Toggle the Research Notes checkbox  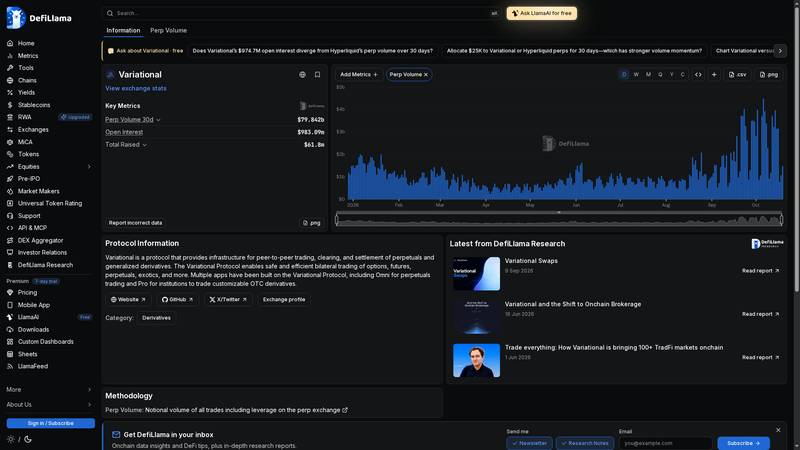tap(585, 443)
